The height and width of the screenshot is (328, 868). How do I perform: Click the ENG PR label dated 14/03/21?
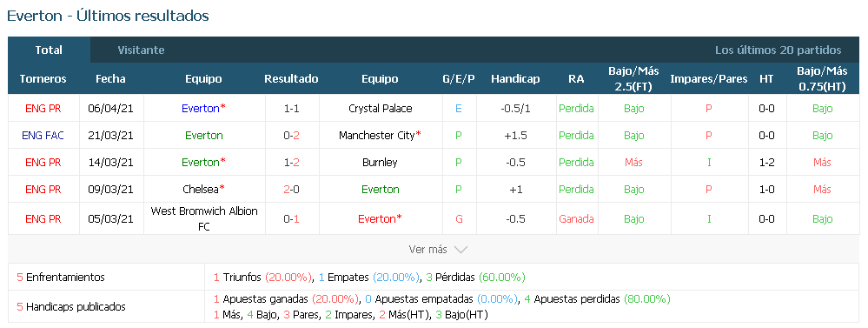(43, 163)
